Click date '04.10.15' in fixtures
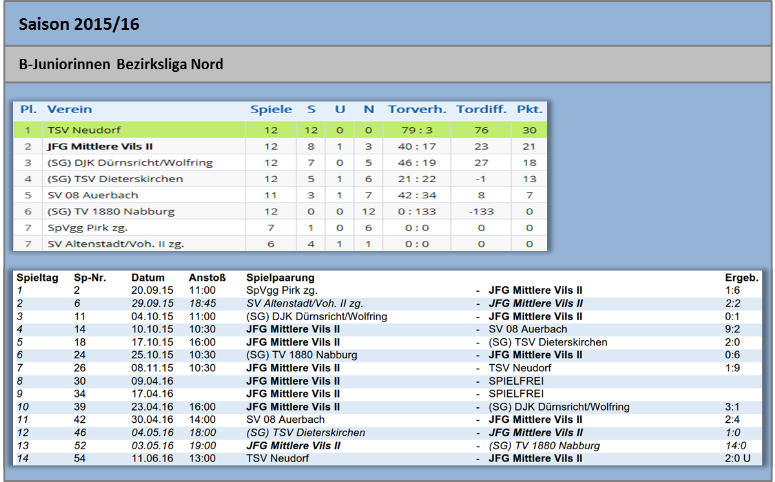Image resolution: width=775 pixels, height=482 pixels. tap(152, 316)
